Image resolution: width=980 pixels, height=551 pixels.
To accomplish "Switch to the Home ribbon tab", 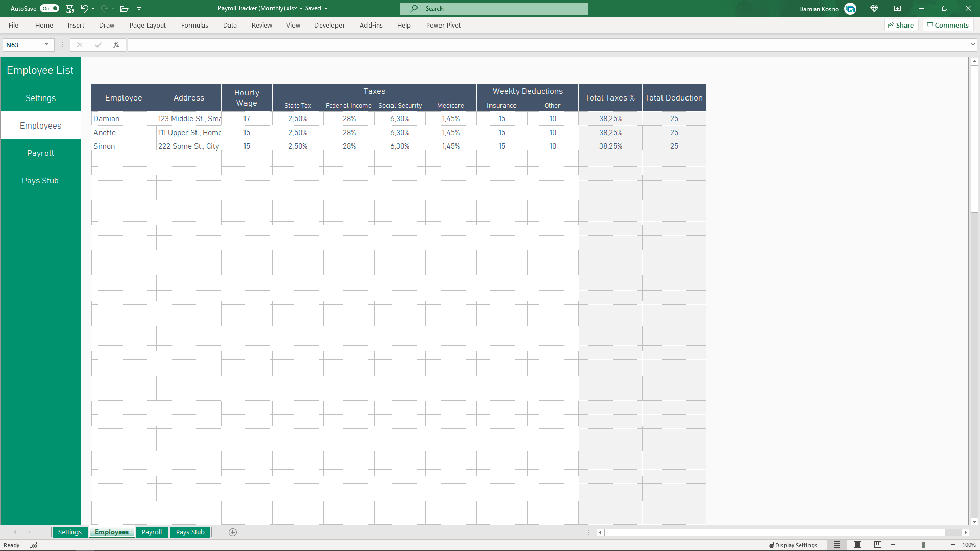I will click(x=44, y=25).
